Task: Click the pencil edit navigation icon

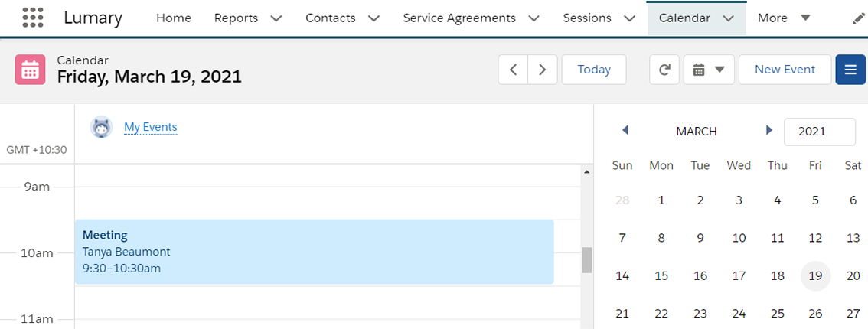Action: (x=859, y=18)
